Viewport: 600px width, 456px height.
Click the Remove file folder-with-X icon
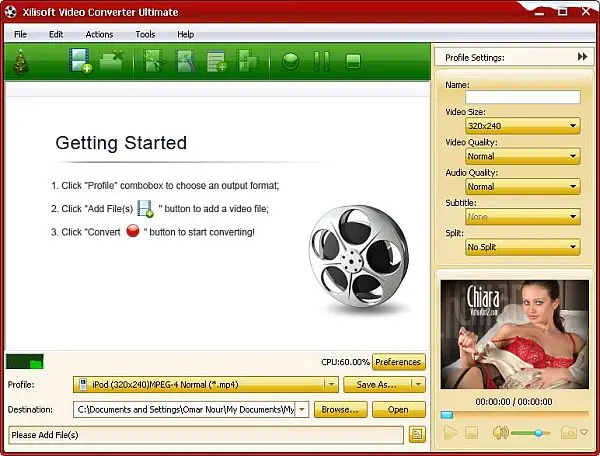point(111,60)
